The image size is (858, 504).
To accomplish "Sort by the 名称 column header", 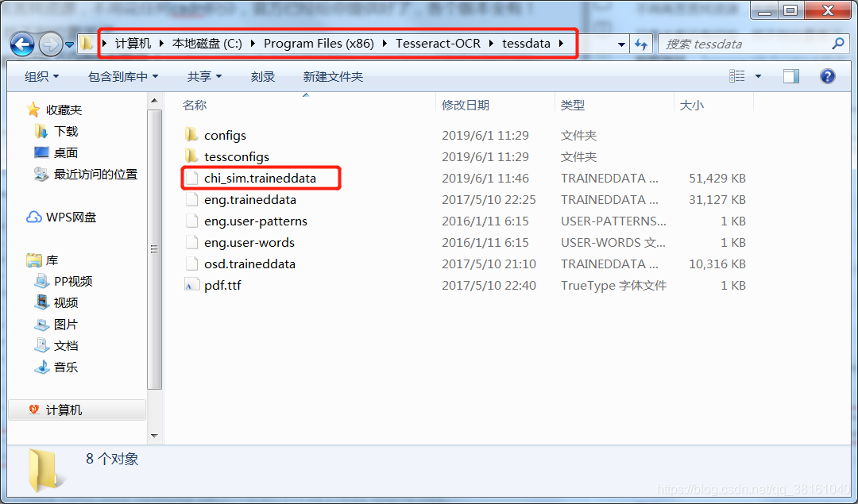I will click(x=195, y=105).
